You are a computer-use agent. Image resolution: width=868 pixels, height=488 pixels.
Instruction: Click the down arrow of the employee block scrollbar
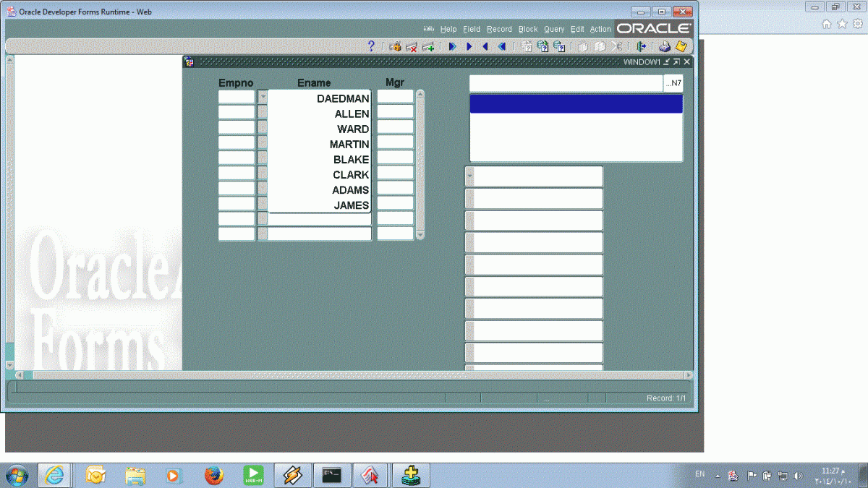(420, 235)
